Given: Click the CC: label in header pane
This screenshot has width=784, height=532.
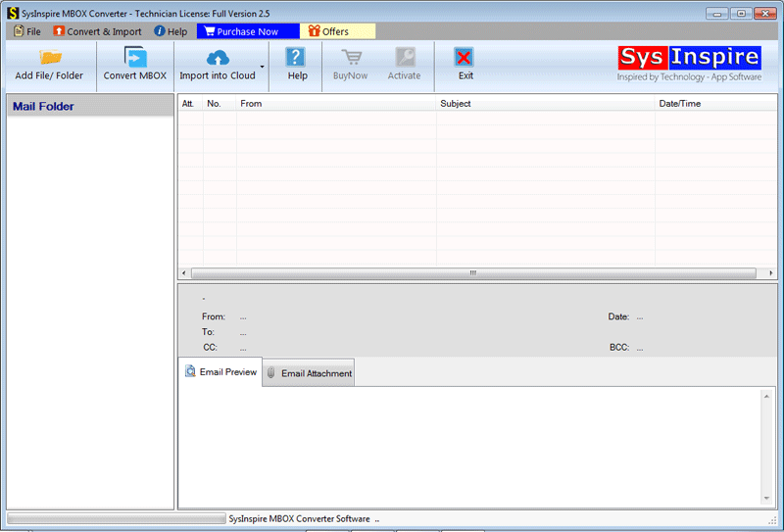Looking at the screenshot, I should click(210, 347).
